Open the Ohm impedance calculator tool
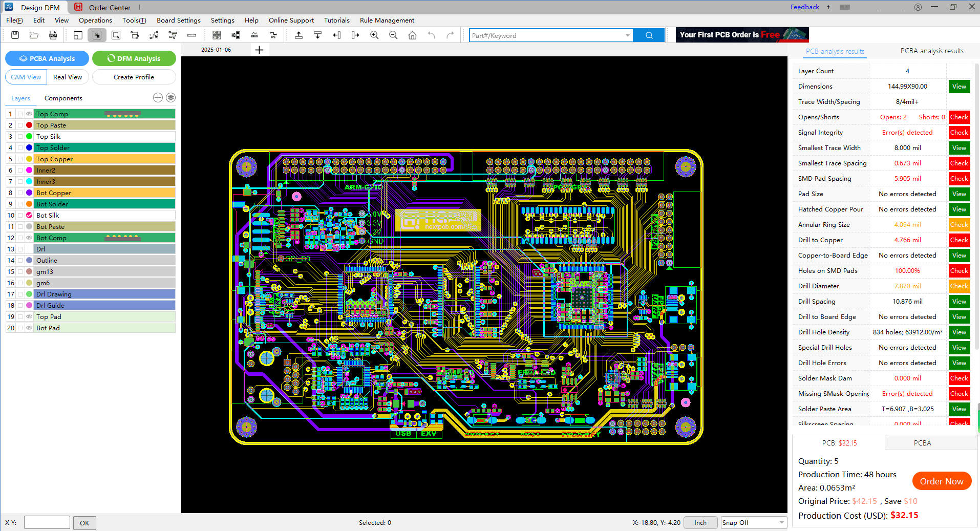 click(x=254, y=35)
